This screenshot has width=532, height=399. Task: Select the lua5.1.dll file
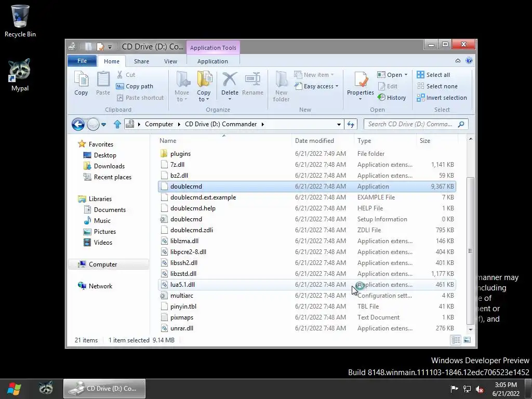coord(307,285)
